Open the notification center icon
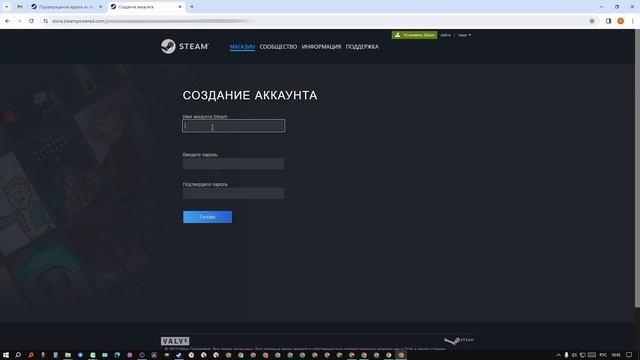The image size is (640, 360). pyautogui.click(x=629, y=355)
